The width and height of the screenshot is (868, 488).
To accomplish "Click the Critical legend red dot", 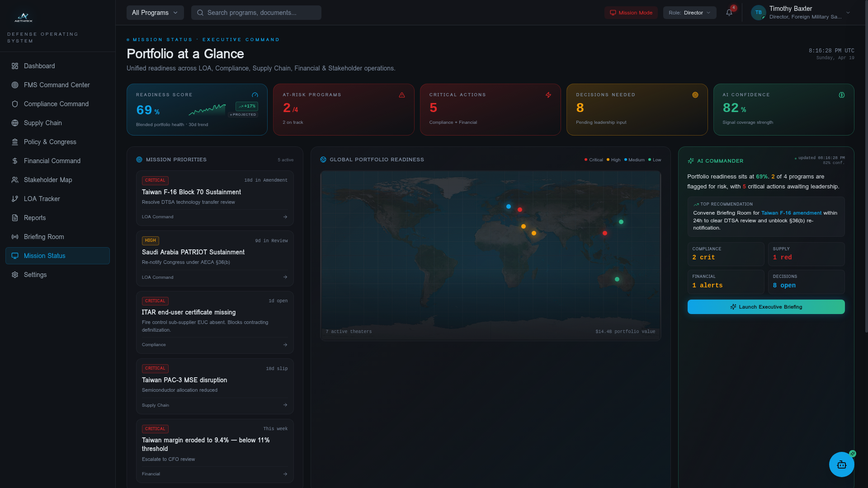I will point(586,160).
